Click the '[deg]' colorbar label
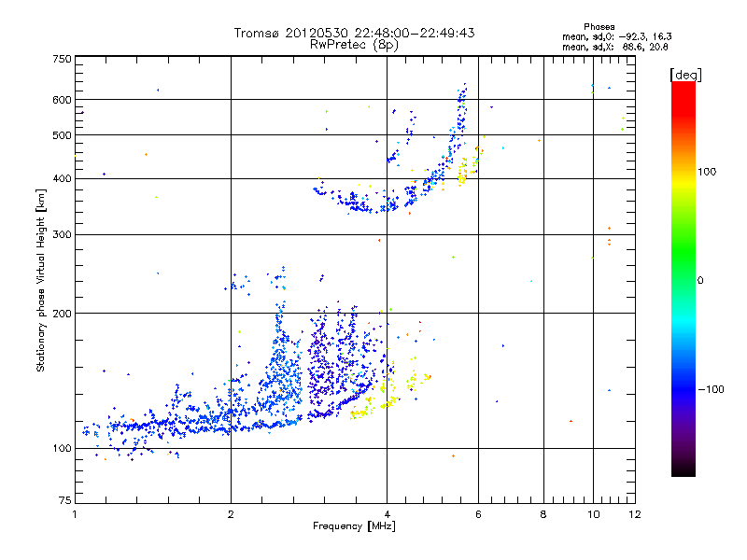 click(x=685, y=75)
